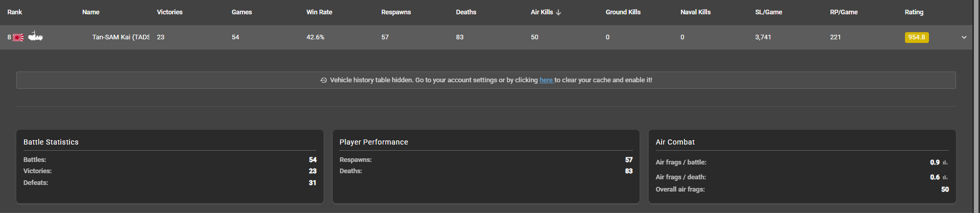This screenshot has height=213, width=980.
Task: Sort the table by Win Rate column
Action: pyautogui.click(x=319, y=12)
